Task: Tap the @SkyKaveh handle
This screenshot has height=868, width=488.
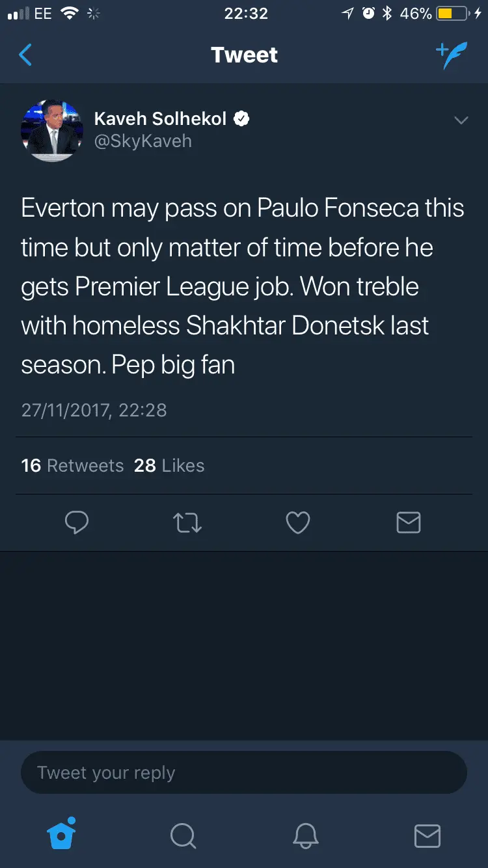Action: tap(143, 141)
